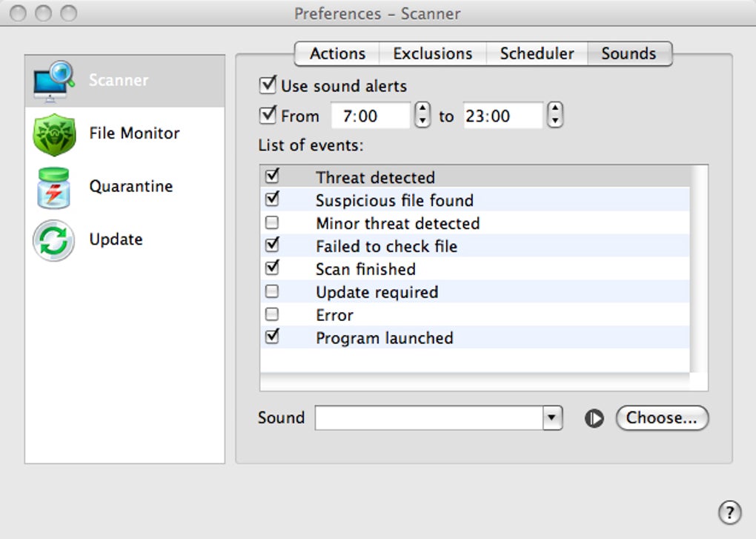Uncheck the Scan finished event

(273, 268)
